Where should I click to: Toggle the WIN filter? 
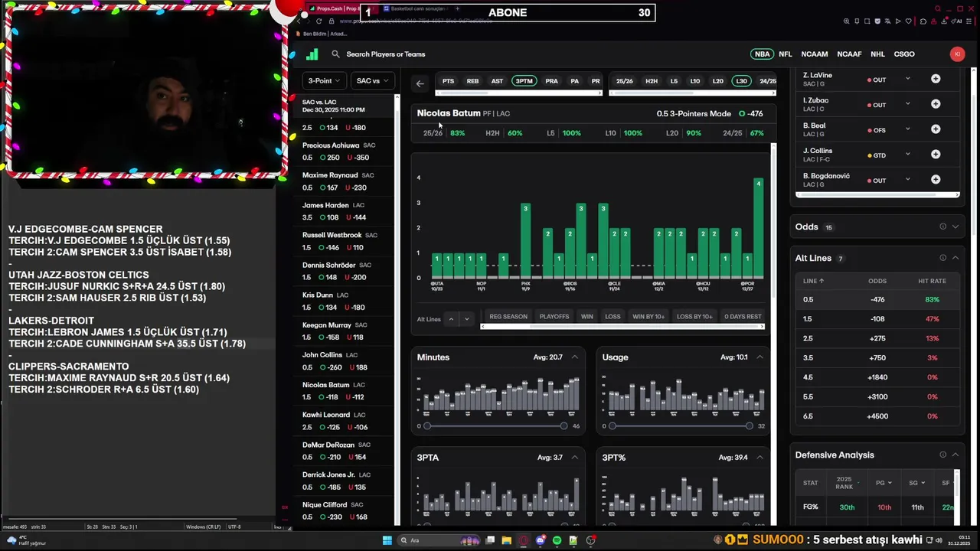pyautogui.click(x=587, y=317)
